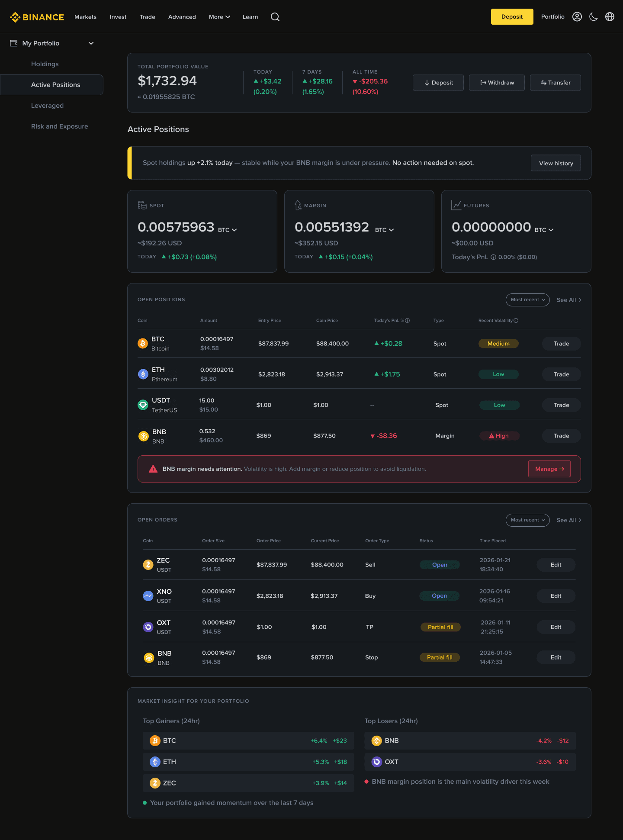623x840 pixels.
Task: Click the My Portfolio wallet icon
Action: pos(14,43)
